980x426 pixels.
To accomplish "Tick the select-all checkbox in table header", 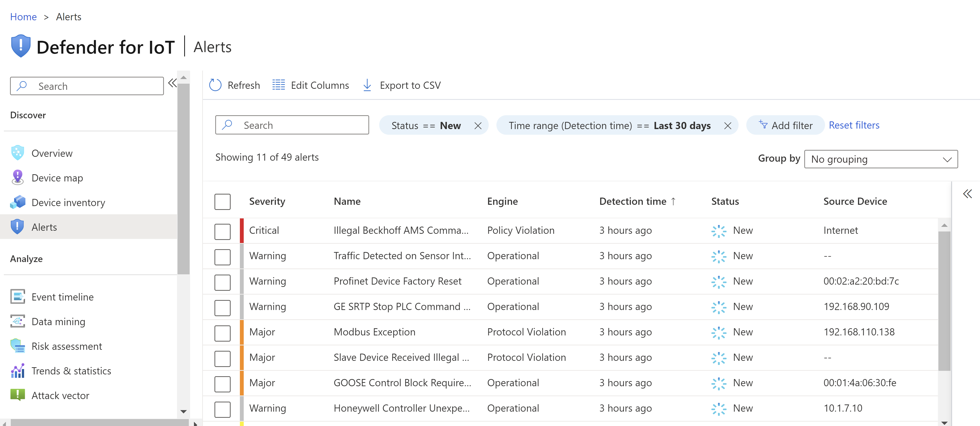I will pyautogui.click(x=223, y=202).
